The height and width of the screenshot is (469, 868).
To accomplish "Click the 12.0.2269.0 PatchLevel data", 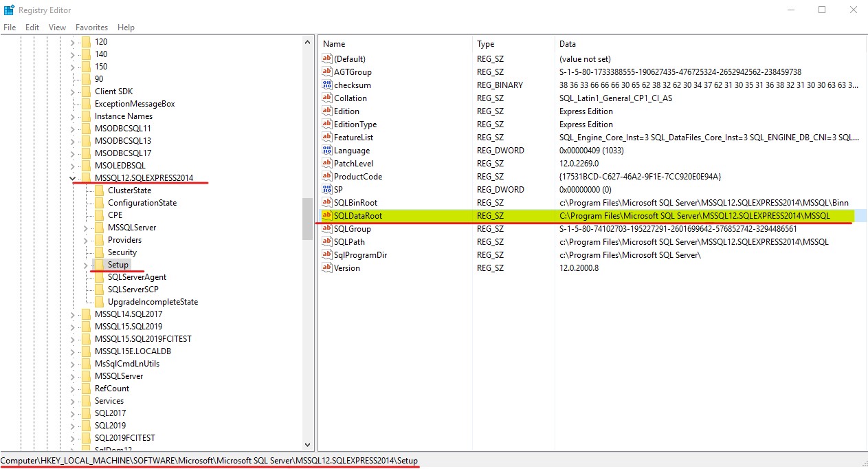I will click(x=579, y=164).
